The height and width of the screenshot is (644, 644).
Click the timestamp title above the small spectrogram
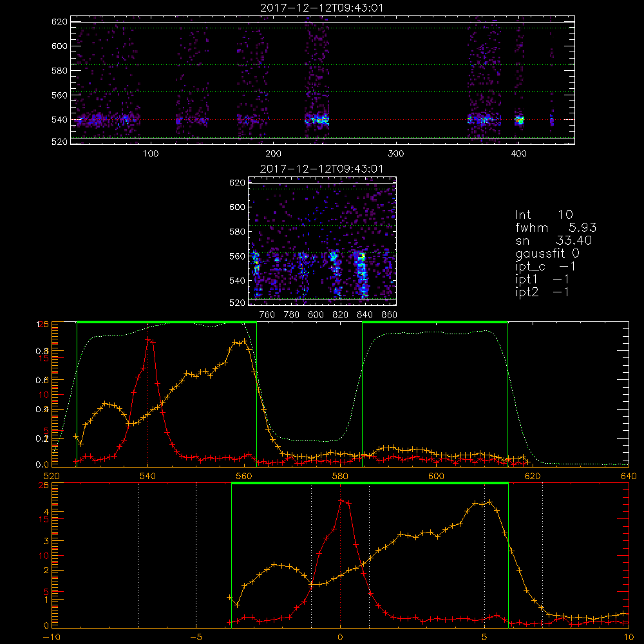[322, 169]
